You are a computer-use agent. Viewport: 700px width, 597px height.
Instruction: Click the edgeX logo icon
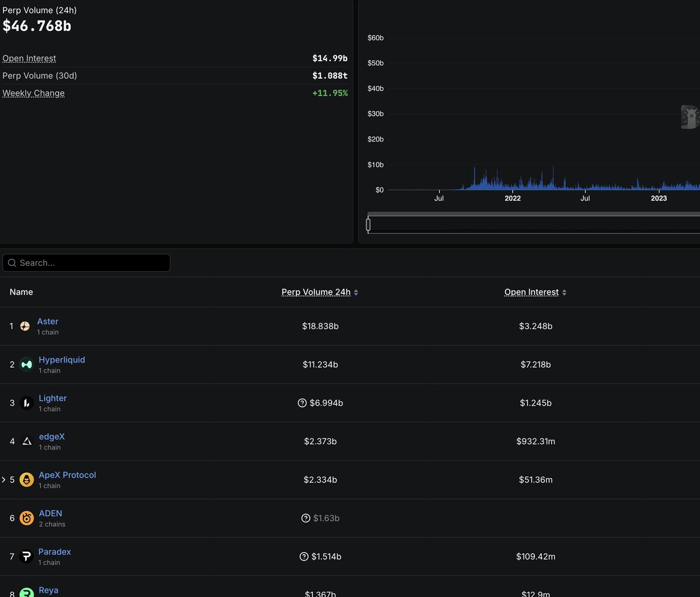click(26, 441)
